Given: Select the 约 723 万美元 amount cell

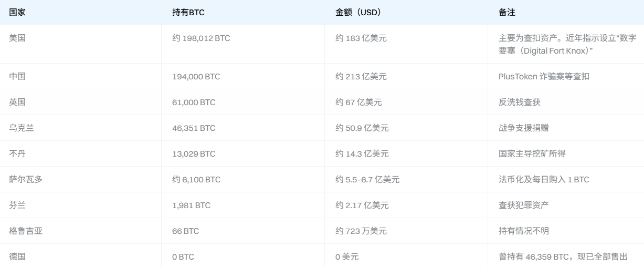Looking at the screenshot, I should tap(361, 231).
